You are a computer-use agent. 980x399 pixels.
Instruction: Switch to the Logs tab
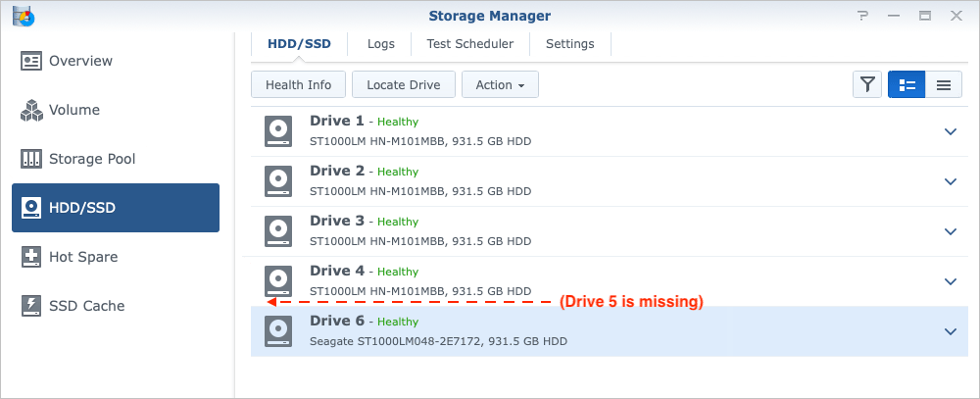381,44
